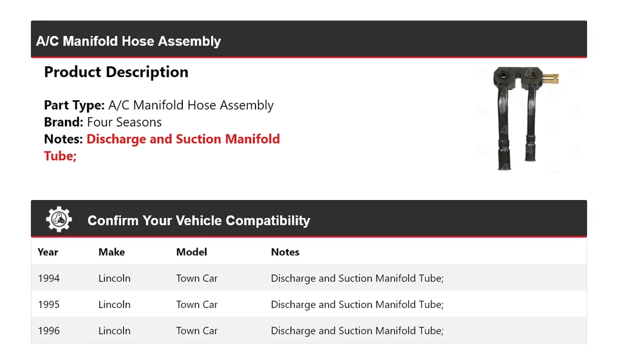This screenshot has width=618, height=364.
Task: Click the 1996 row notes text
Action: click(x=357, y=331)
